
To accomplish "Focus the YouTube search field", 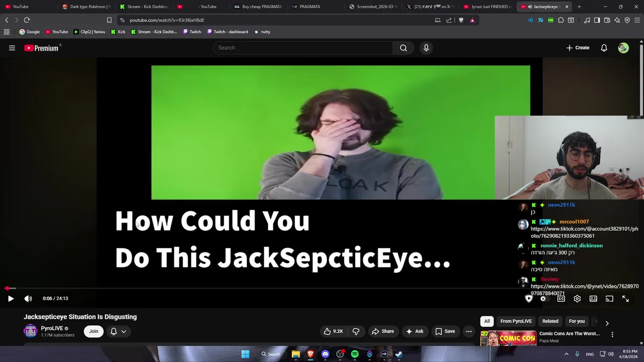I will pos(303,48).
